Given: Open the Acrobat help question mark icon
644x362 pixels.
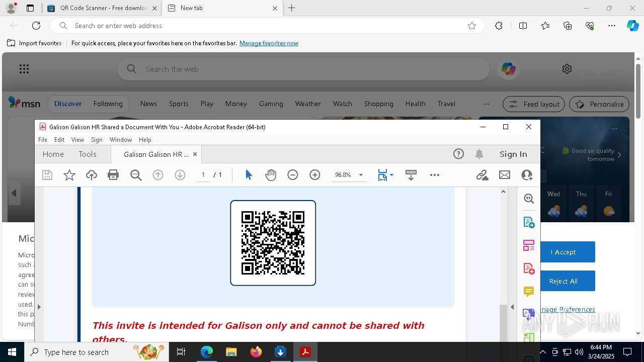Looking at the screenshot, I should click(458, 154).
